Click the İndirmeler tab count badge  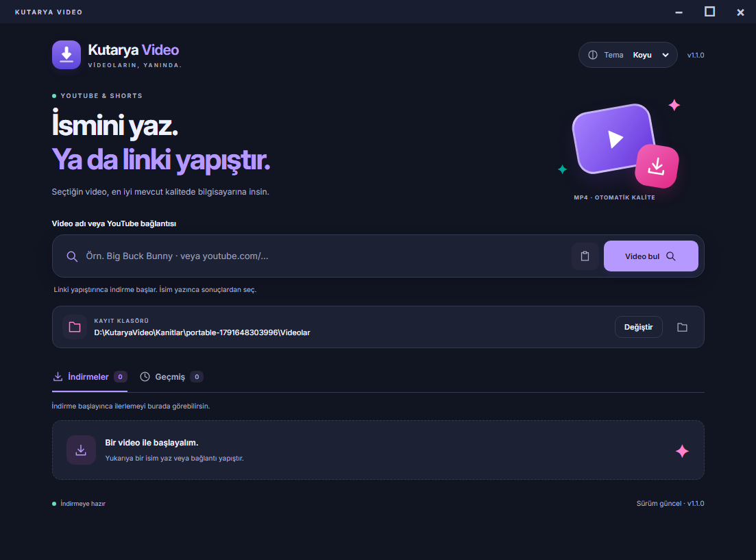120,377
